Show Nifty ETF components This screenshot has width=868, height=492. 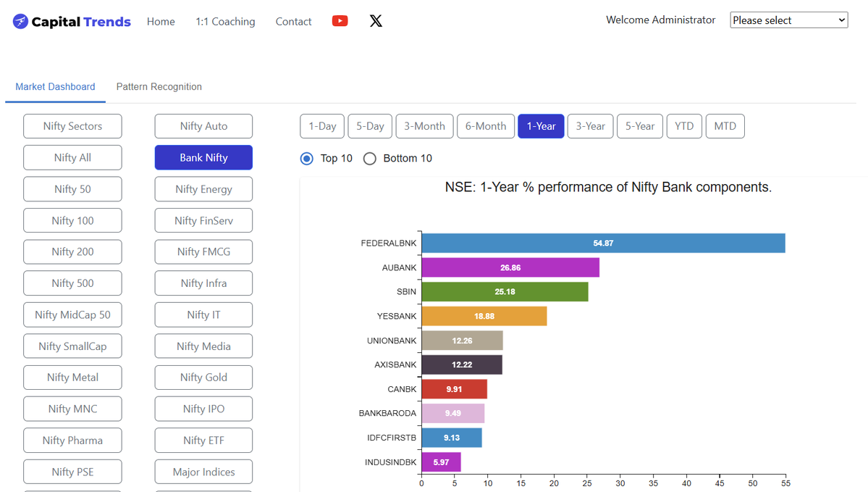point(203,441)
